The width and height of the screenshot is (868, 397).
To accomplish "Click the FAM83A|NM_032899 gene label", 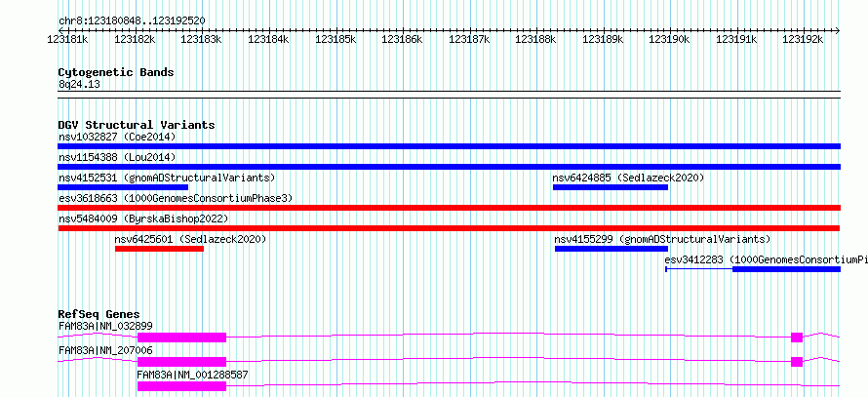I will point(105,326).
